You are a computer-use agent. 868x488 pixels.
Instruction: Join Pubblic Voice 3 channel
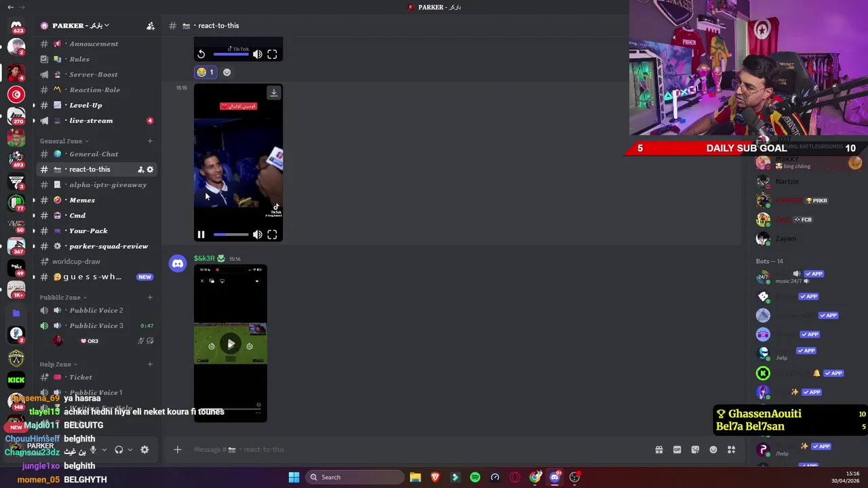point(96,325)
